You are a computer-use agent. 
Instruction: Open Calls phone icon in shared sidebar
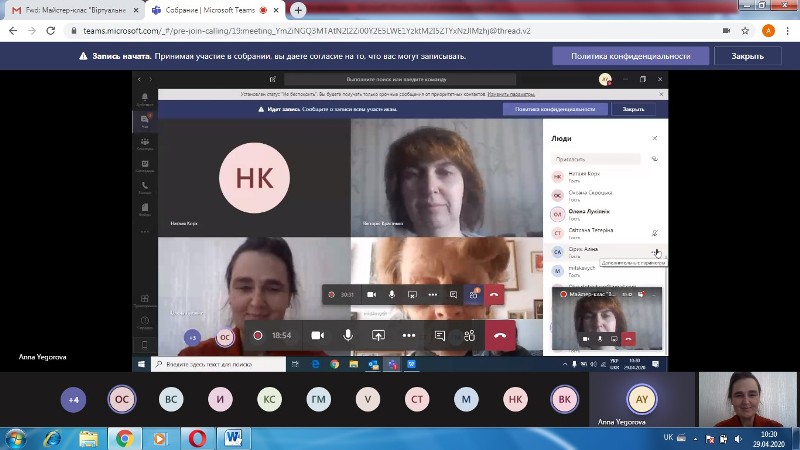(x=145, y=188)
